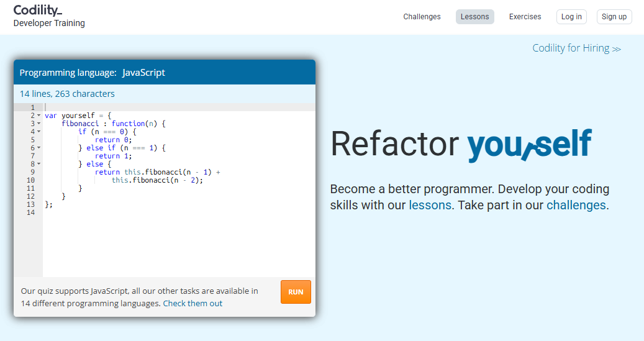Click line number 14 in the gutter

(x=31, y=212)
